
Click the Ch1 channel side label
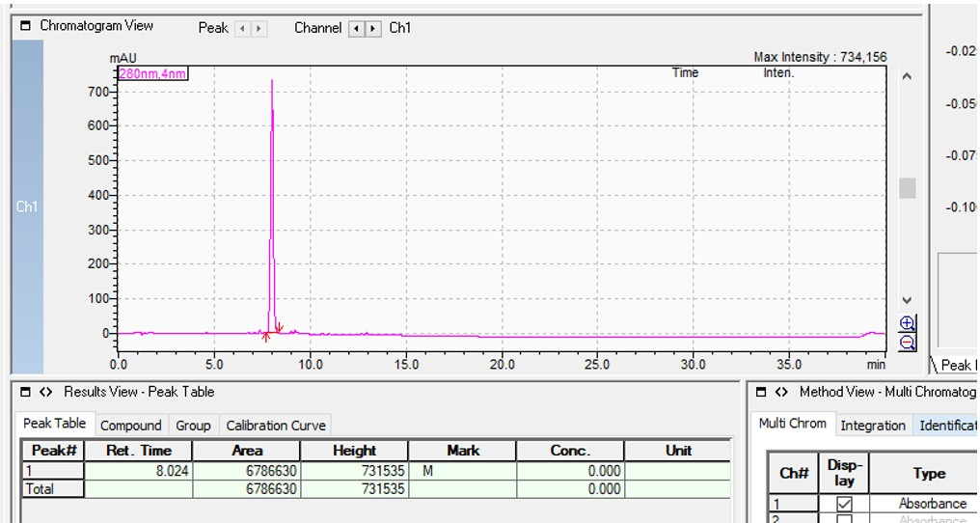click(x=27, y=206)
